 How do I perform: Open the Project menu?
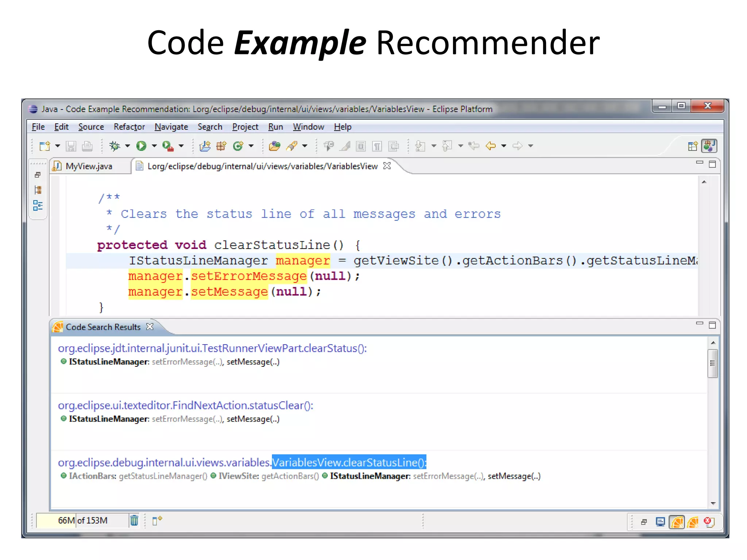245,127
